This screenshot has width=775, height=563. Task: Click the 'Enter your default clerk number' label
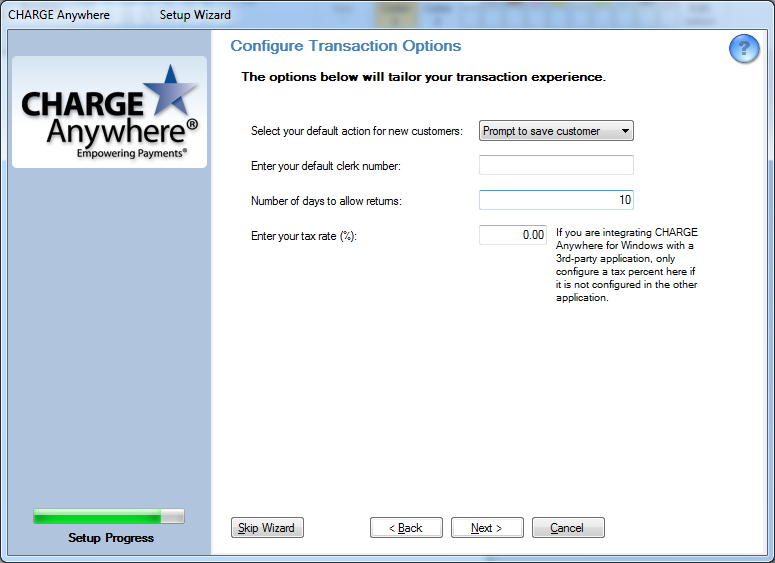326,166
